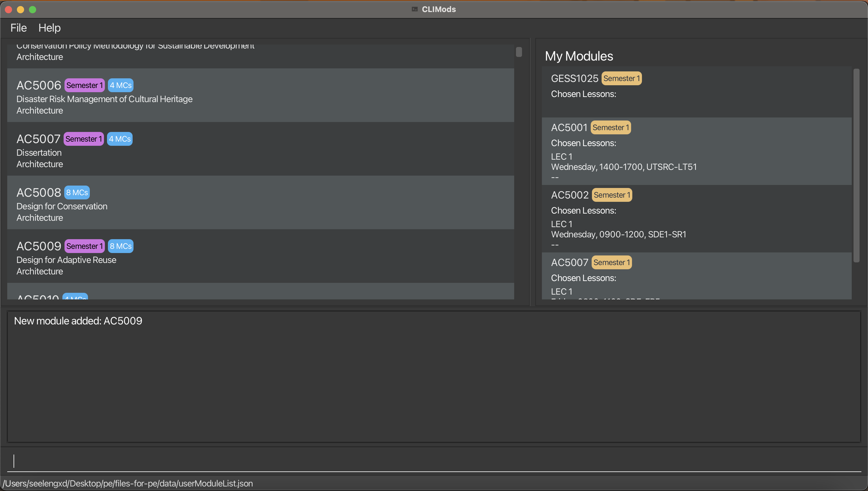Screen dimensions: 868x491
Task: Click the module list scrollbar thumb
Action: tap(519, 52)
